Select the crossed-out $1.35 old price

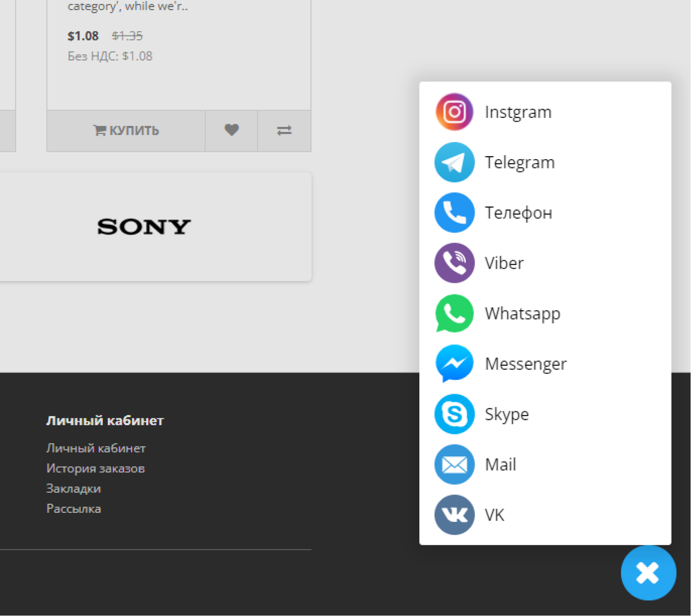(x=127, y=36)
